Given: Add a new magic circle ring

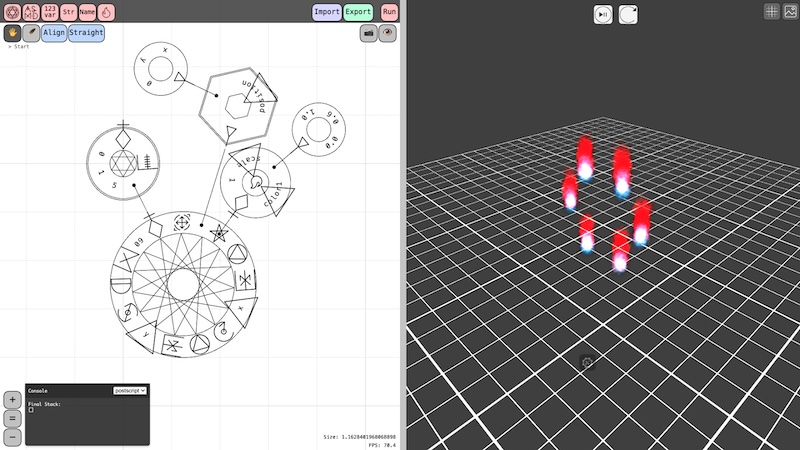Looking at the screenshot, I should pos(12,12).
